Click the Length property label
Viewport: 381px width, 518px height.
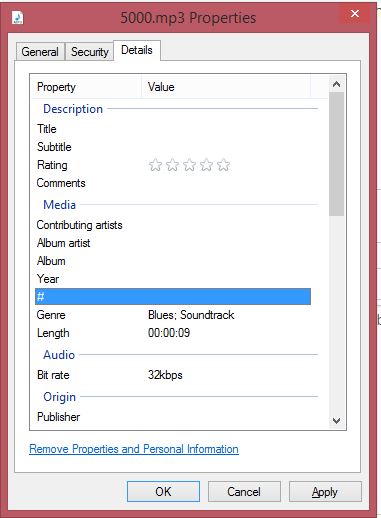(x=53, y=333)
